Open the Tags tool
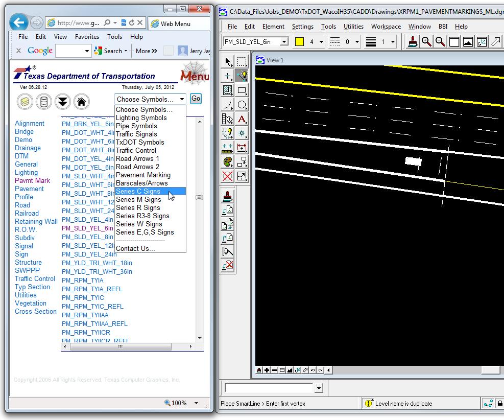 (228, 119)
